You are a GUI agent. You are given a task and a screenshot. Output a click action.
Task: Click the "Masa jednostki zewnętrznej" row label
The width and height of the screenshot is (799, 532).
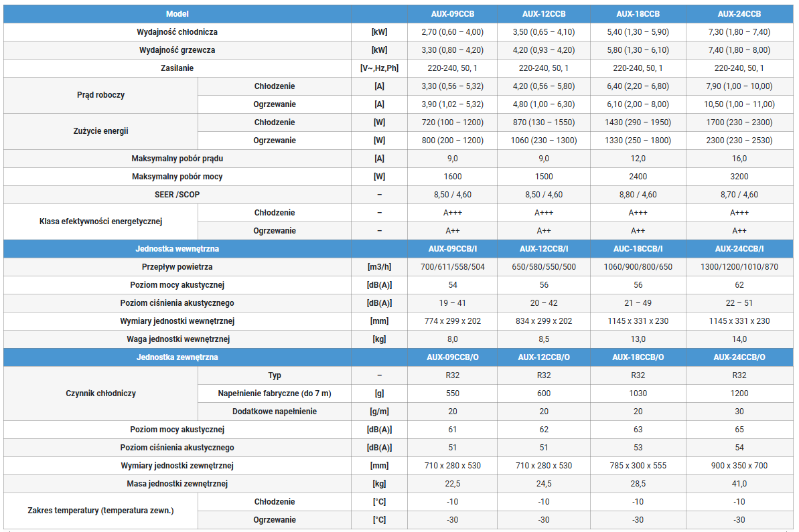coord(177,484)
